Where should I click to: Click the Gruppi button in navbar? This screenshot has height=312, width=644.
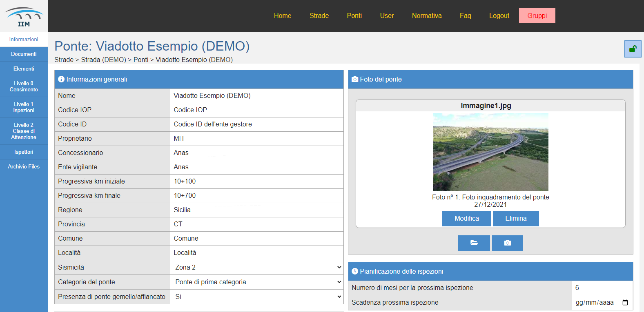pyautogui.click(x=537, y=16)
